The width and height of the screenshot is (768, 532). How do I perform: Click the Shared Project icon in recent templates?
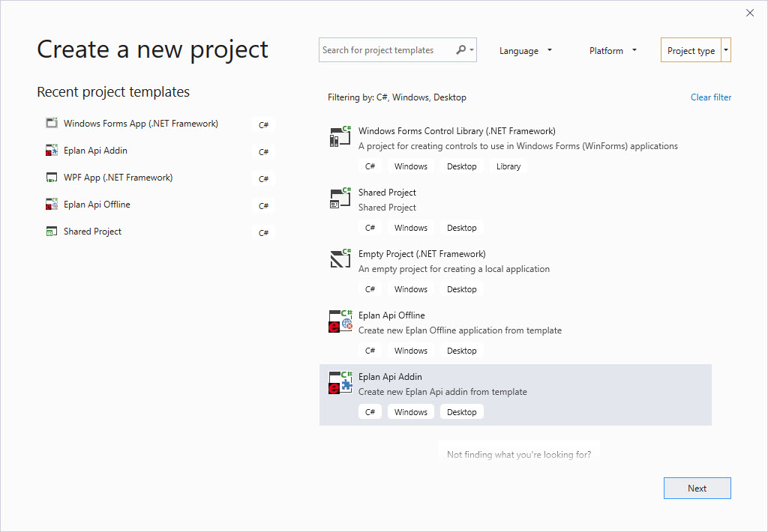(52, 231)
